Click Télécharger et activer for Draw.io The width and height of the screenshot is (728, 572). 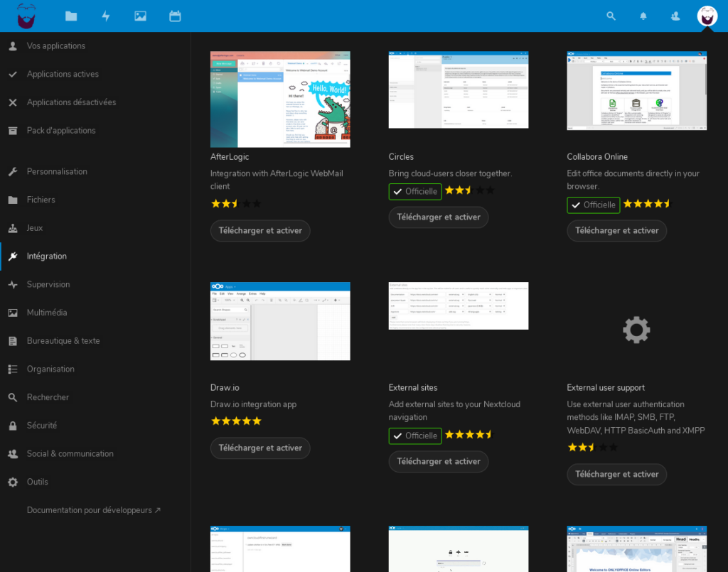click(x=260, y=448)
